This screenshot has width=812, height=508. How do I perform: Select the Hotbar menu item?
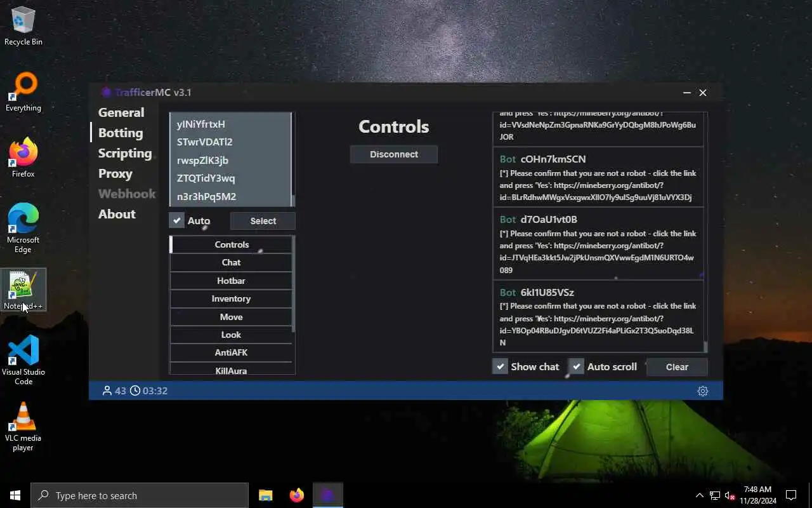tap(231, 281)
